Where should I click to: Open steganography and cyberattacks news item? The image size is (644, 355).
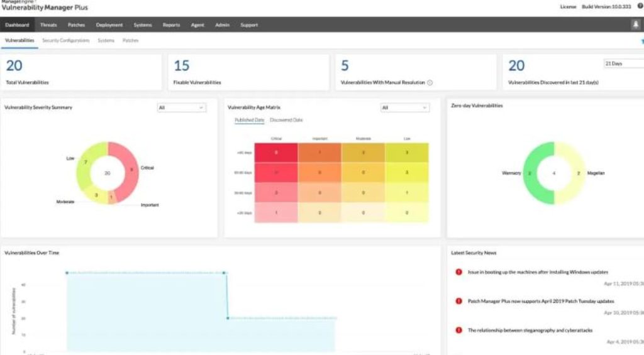tap(530, 330)
